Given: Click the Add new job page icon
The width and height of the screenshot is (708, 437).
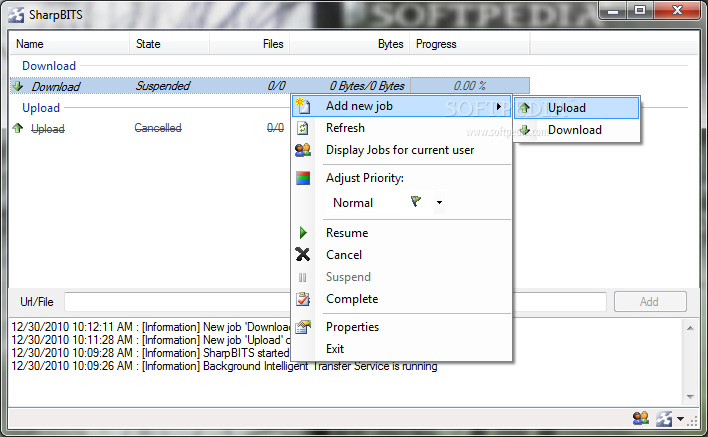Looking at the screenshot, I should [x=303, y=106].
